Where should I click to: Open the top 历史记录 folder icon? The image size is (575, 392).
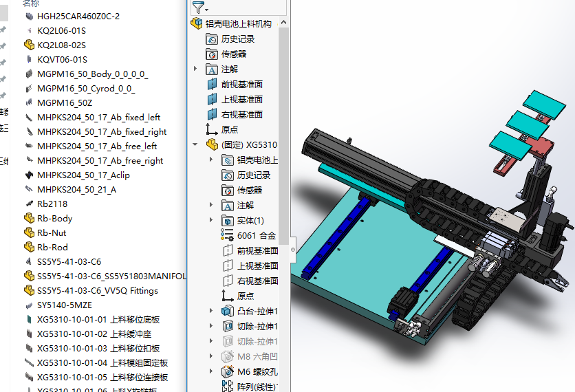(212, 39)
